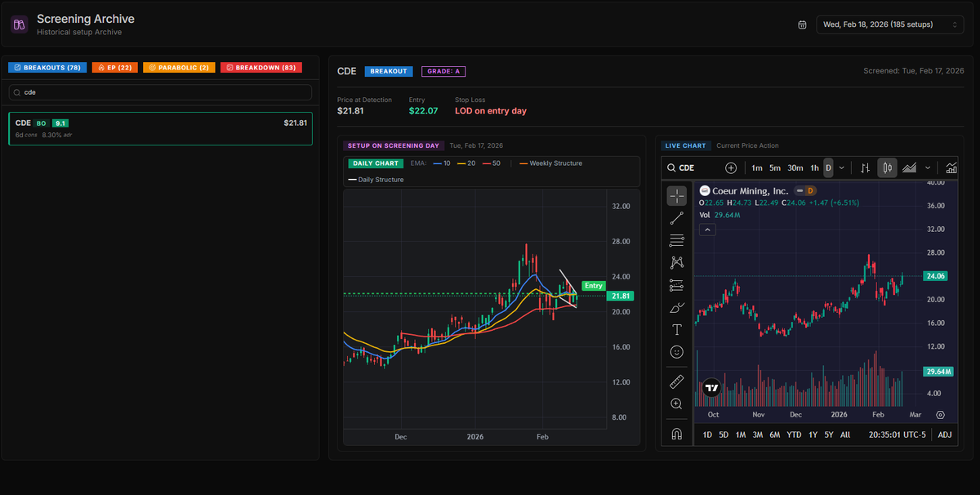Screen dimensions: 980x495
Task: Open the forecasting and measurement position tool
Action: pyautogui.click(x=676, y=285)
